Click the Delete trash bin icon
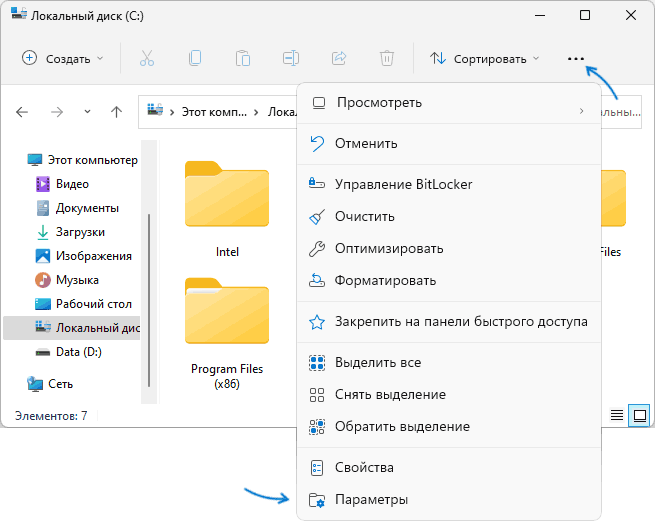The image size is (655, 521). tap(387, 58)
